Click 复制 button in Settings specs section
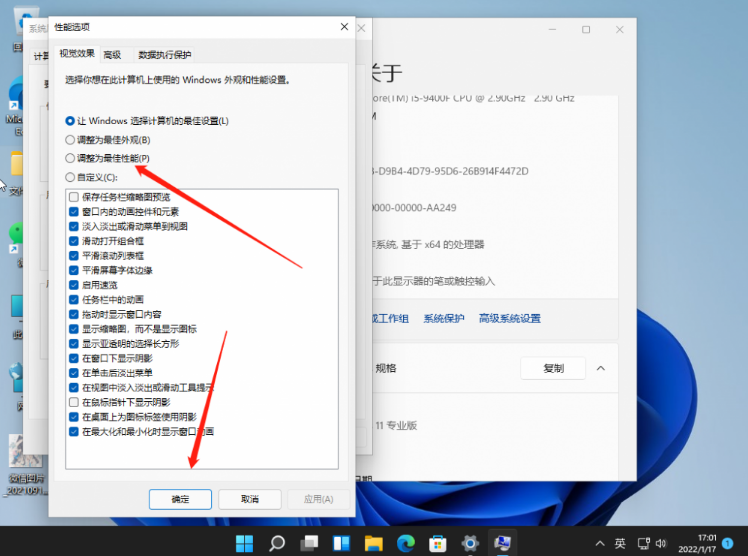This screenshot has height=556, width=748. point(553,368)
